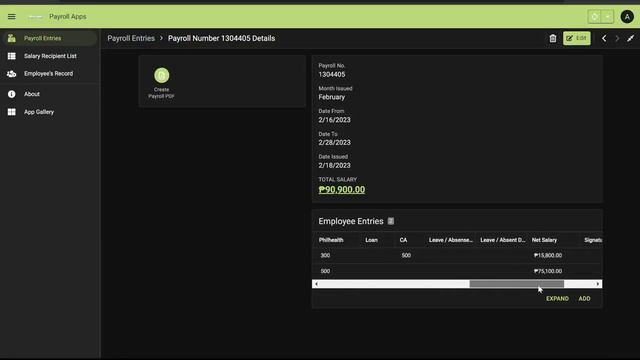Click the total salary ₱90,900.00 link

pos(342,190)
